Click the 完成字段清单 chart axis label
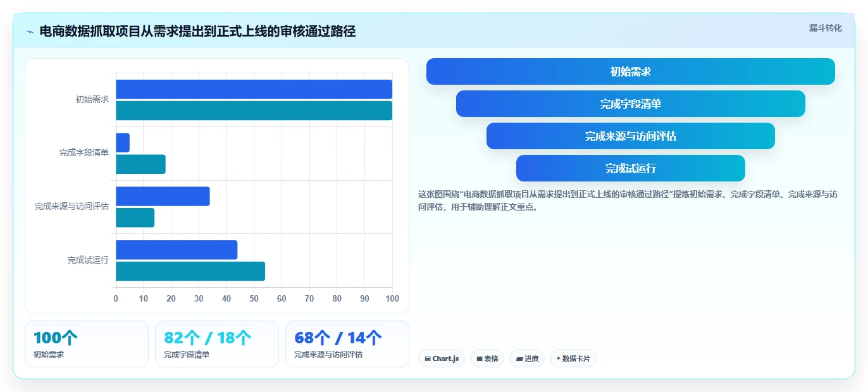Viewport: 868px width, 392px height. (84, 153)
